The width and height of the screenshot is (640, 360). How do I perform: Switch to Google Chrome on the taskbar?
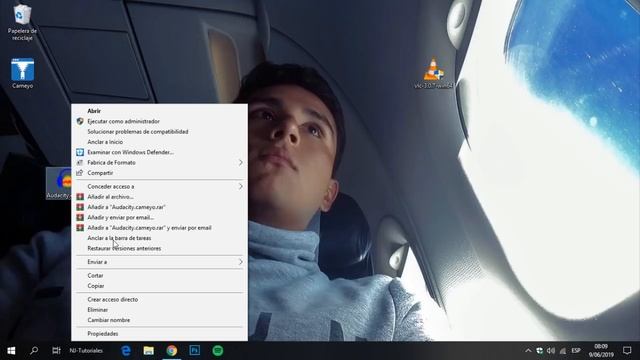coord(172,351)
